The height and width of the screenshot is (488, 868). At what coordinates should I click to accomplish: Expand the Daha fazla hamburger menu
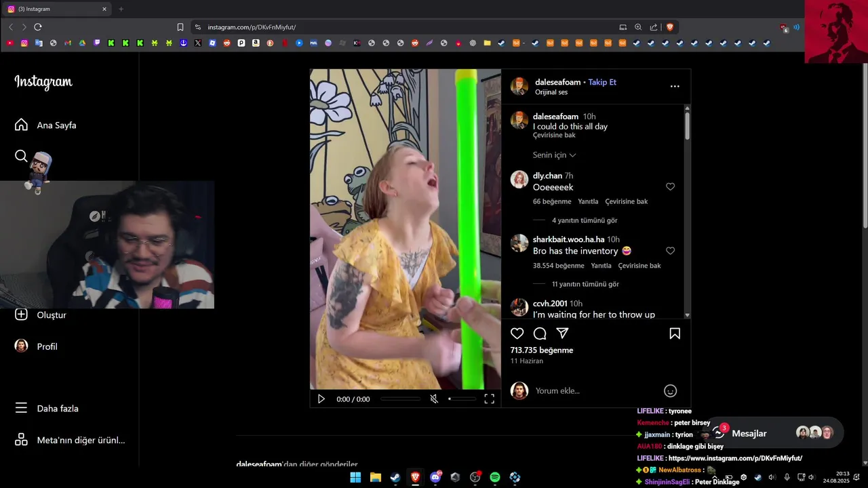click(x=47, y=409)
